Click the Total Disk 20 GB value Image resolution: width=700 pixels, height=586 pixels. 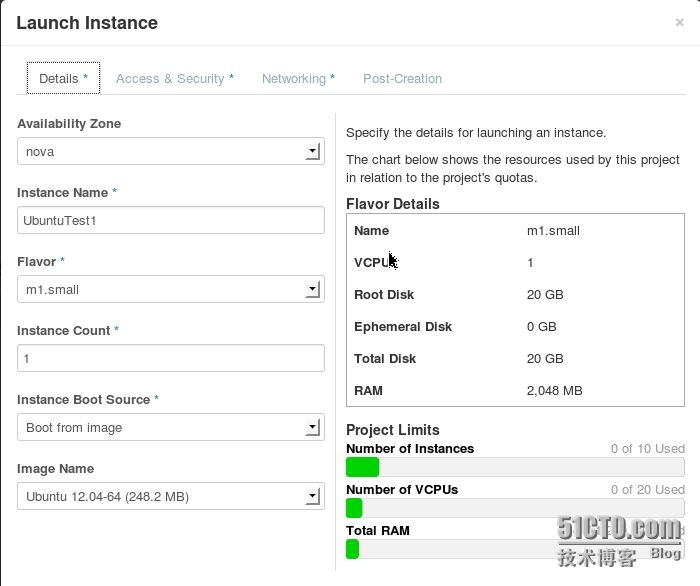(x=545, y=358)
